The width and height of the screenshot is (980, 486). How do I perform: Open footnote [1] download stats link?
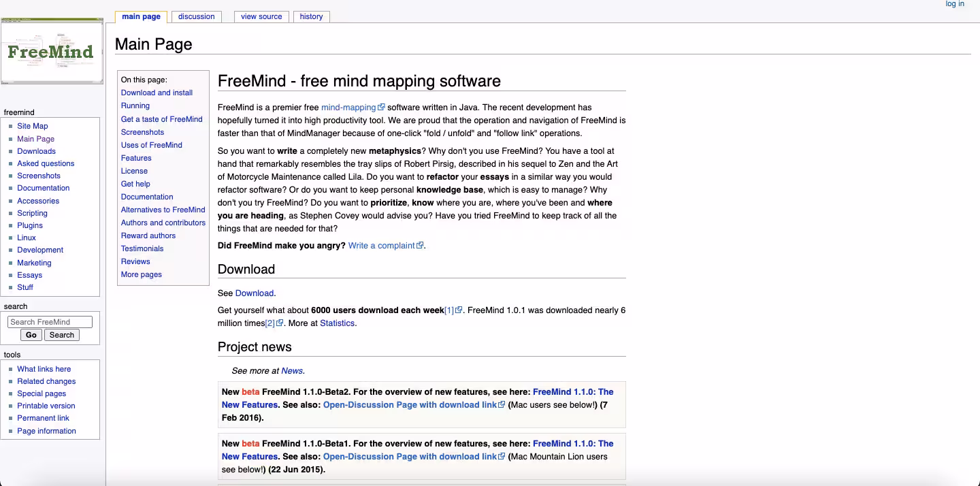[x=453, y=310]
